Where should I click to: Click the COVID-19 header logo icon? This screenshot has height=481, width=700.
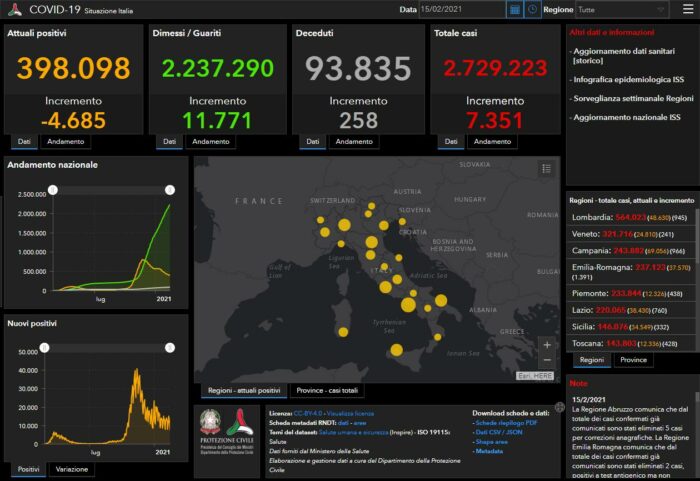14,9
